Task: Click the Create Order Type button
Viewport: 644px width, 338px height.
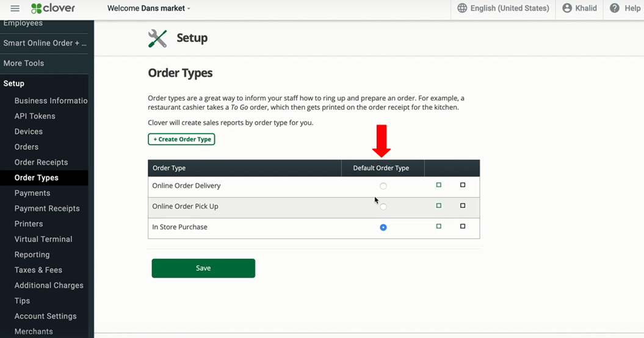Action: 181,139
